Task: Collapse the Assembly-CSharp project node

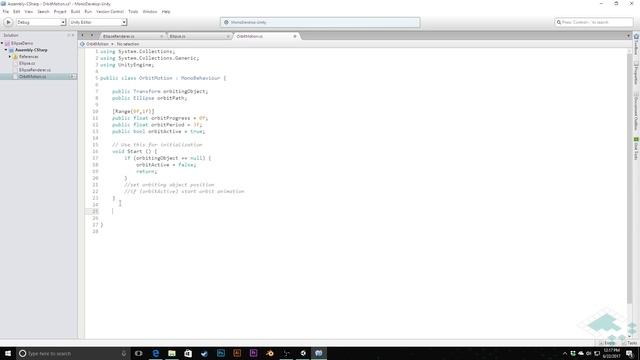Action: pos(6,50)
